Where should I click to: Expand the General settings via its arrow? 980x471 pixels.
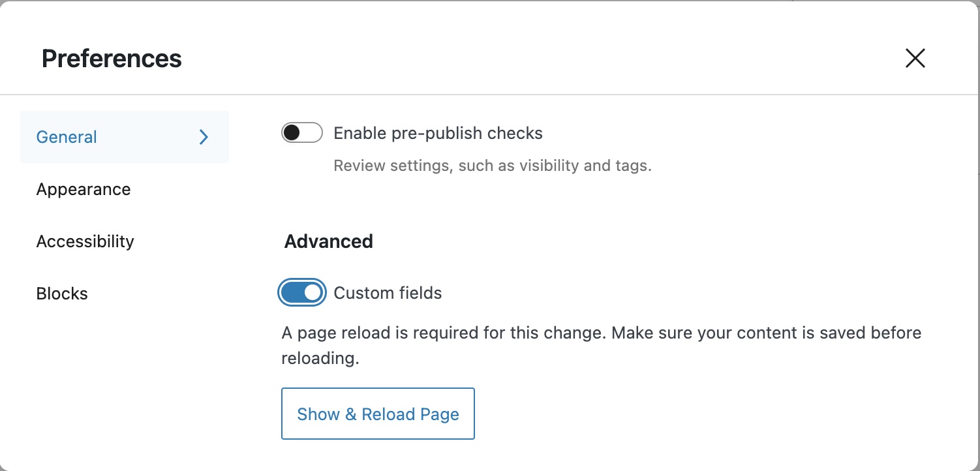click(x=204, y=137)
